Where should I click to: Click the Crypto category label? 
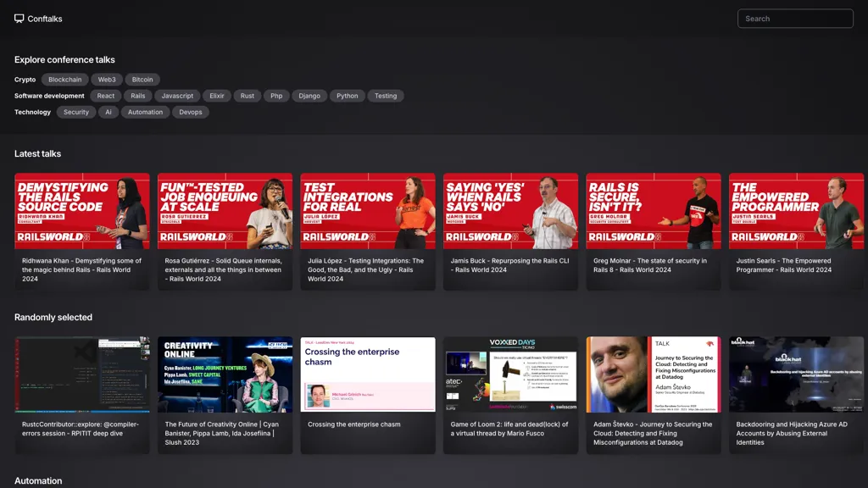[25, 80]
